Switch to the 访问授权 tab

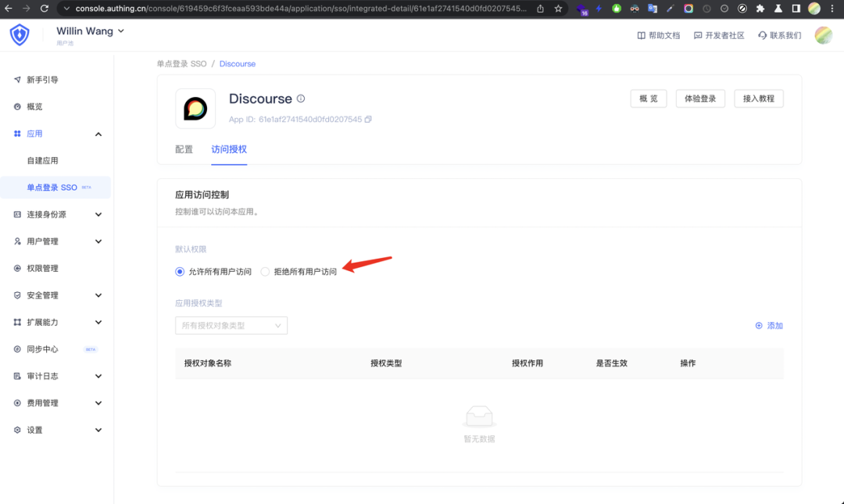pos(229,149)
